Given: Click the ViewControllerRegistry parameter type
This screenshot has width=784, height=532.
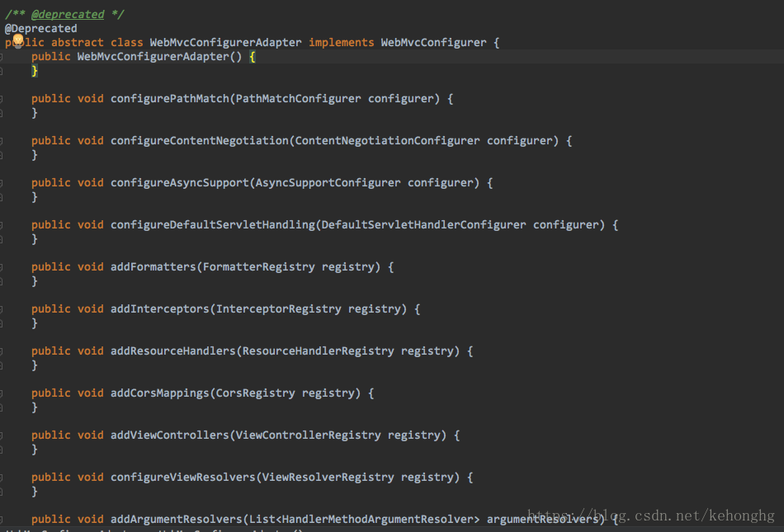Looking at the screenshot, I should (308, 435).
